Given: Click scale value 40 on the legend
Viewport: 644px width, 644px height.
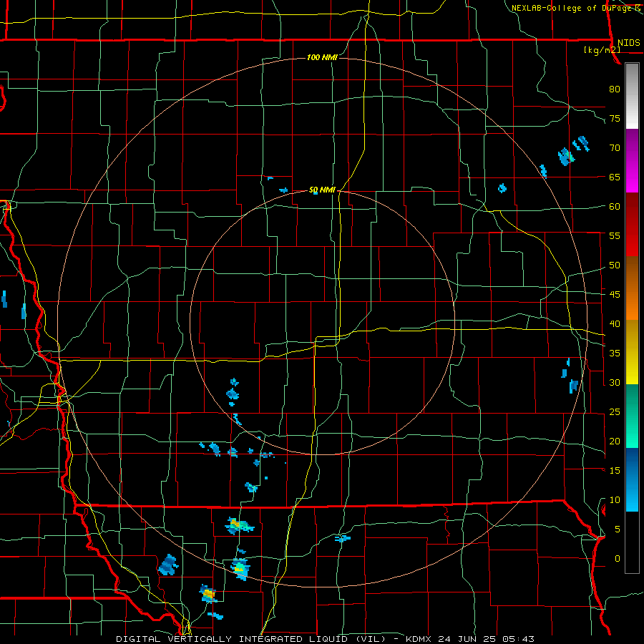Looking at the screenshot, I should (x=615, y=324).
